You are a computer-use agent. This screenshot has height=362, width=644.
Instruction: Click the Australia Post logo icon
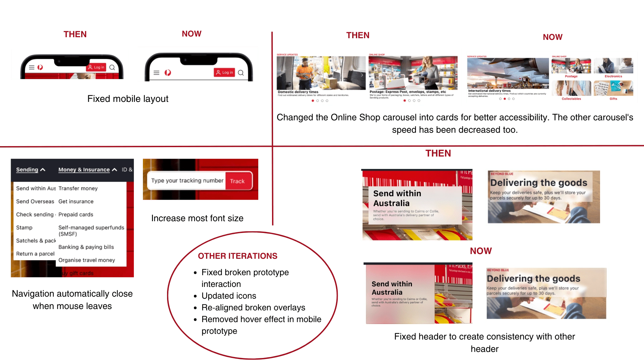tap(170, 72)
